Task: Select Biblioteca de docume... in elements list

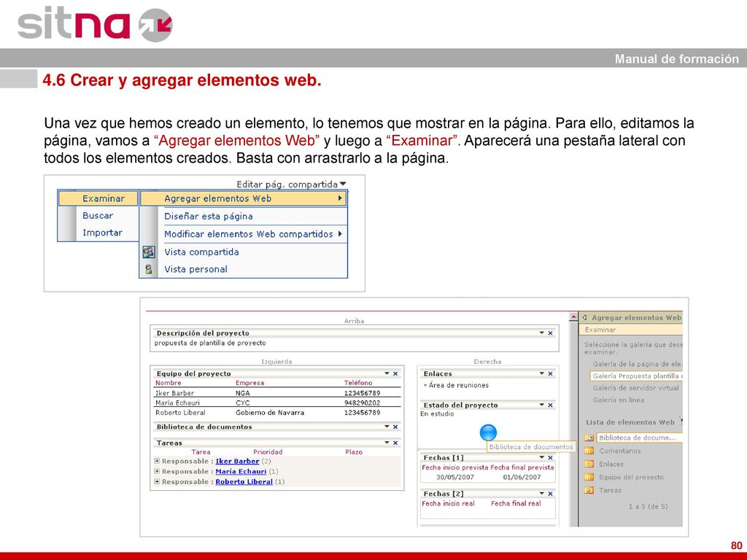Action: coord(639,437)
